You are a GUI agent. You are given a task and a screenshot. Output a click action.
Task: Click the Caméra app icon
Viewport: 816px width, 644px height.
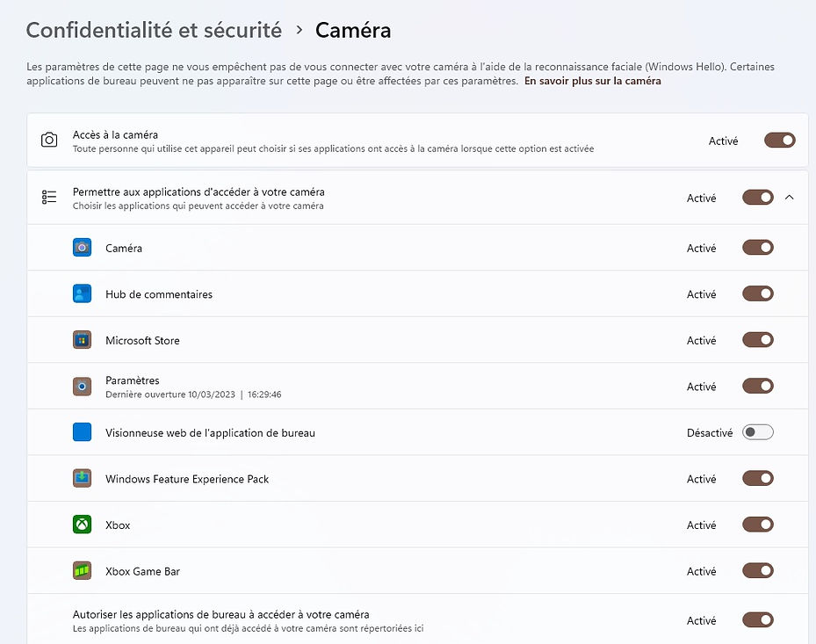coord(82,248)
